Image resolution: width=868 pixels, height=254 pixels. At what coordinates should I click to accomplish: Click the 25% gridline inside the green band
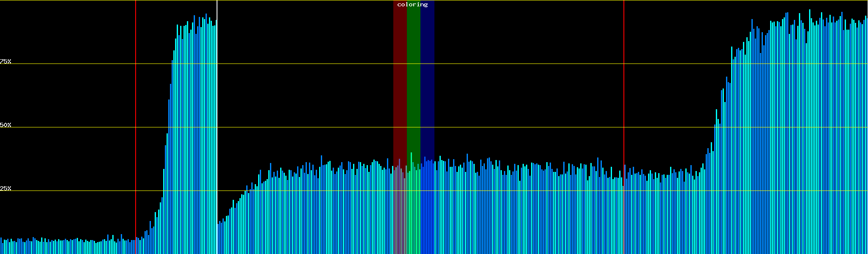[x=413, y=190]
